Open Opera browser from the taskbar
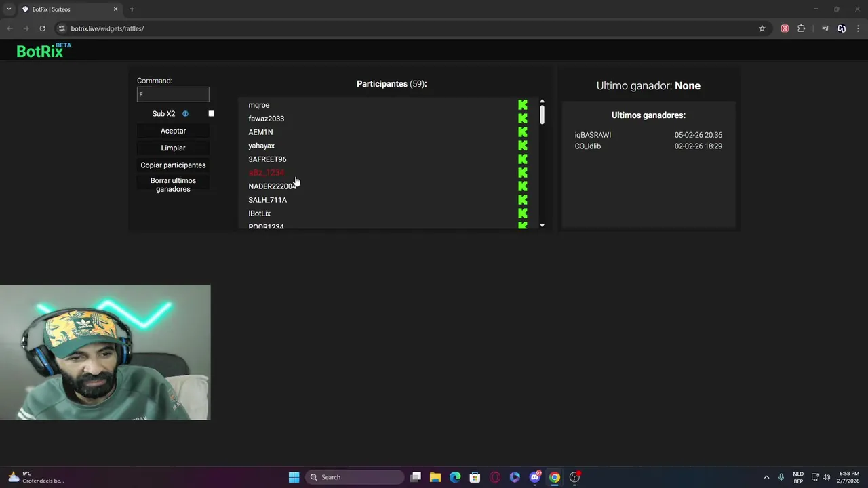The height and width of the screenshot is (488, 868). pyautogui.click(x=495, y=477)
